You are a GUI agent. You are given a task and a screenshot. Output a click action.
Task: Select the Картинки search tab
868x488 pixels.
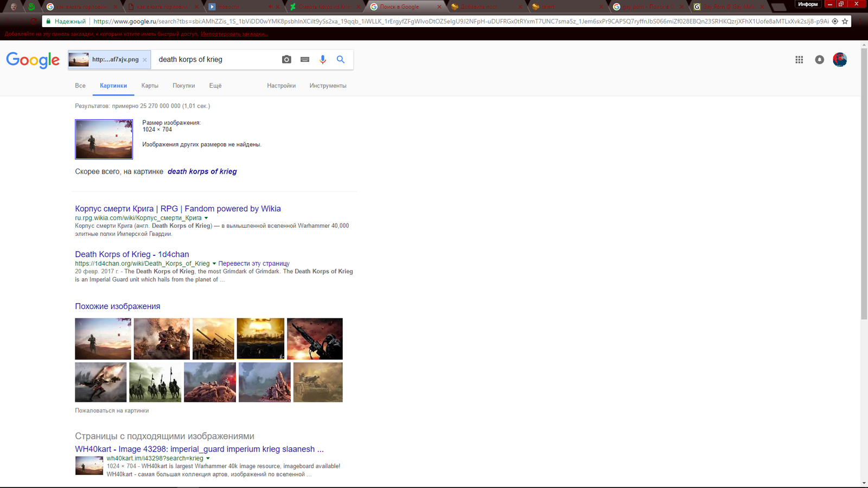coord(113,86)
